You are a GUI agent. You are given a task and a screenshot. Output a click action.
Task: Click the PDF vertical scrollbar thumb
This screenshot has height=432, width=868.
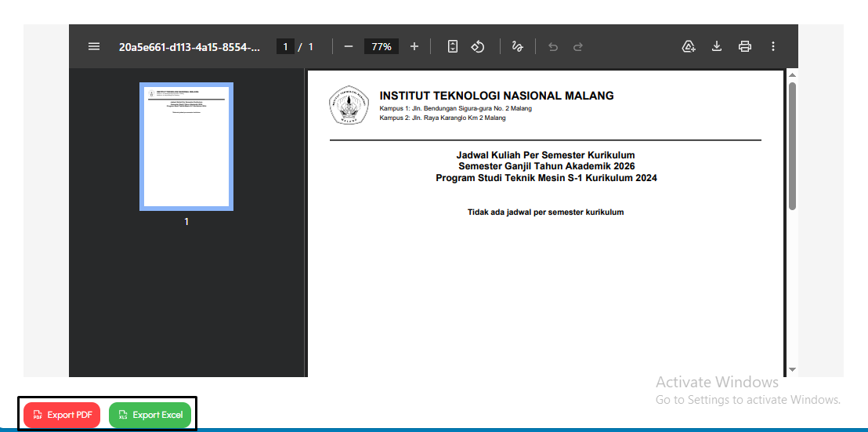click(x=792, y=146)
